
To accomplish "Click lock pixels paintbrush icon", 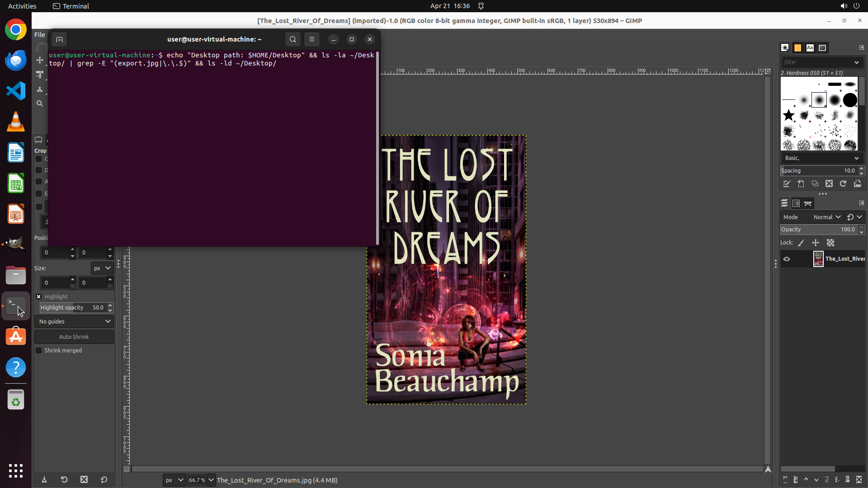I will pos(801,243).
